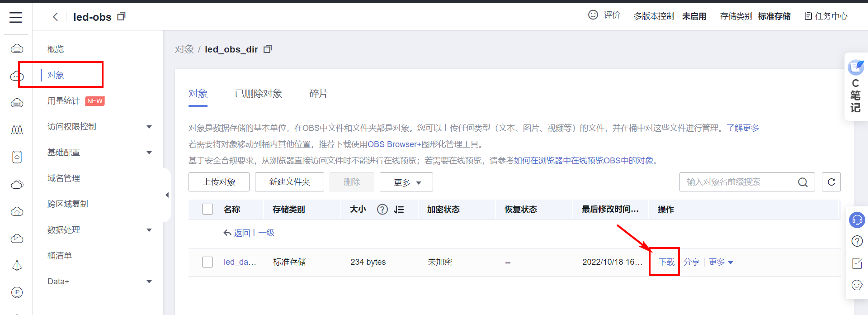Click the plain cloud outline icon in rail
The width and height of the screenshot is (868, 315).
pyautogui.click(x=17, y=184)
